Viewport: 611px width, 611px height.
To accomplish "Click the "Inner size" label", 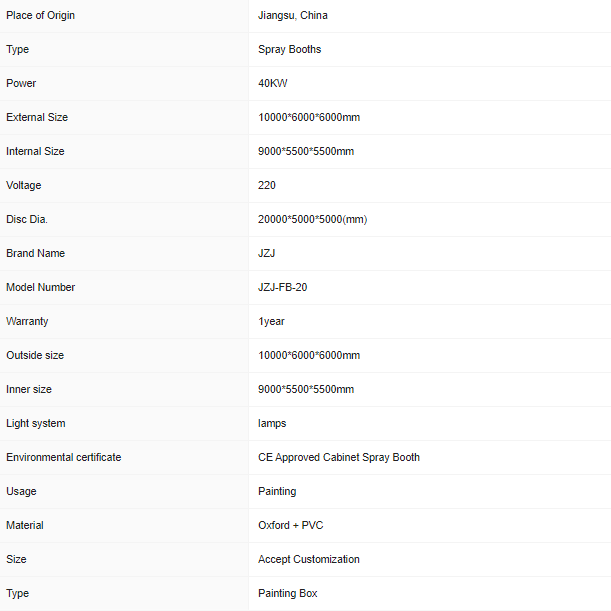I will (29, 389).
